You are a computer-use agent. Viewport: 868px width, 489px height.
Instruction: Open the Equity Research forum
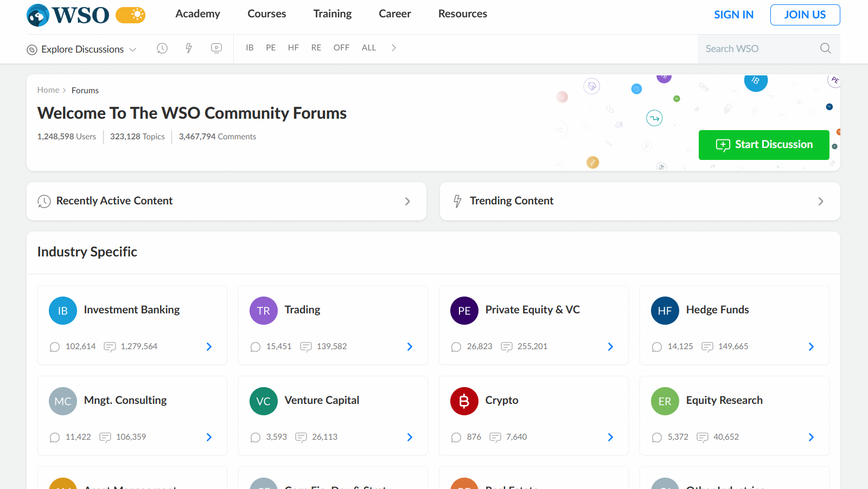[x=724, y=400]
